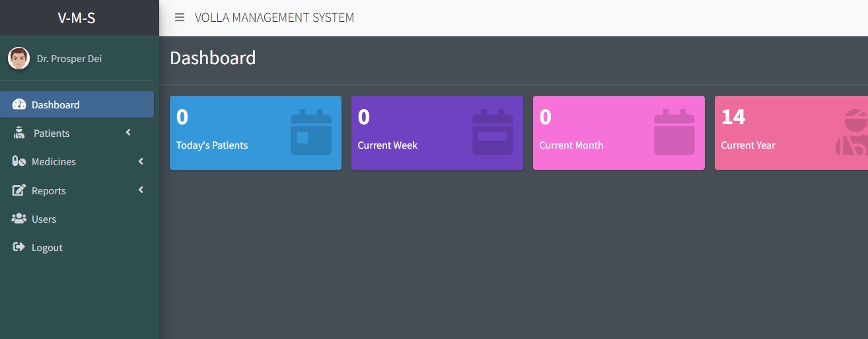This screenshot has height=339, width=868.
Task: Toggle sidebar with hamburger menu icon
Action: click(x=180, y=17)
